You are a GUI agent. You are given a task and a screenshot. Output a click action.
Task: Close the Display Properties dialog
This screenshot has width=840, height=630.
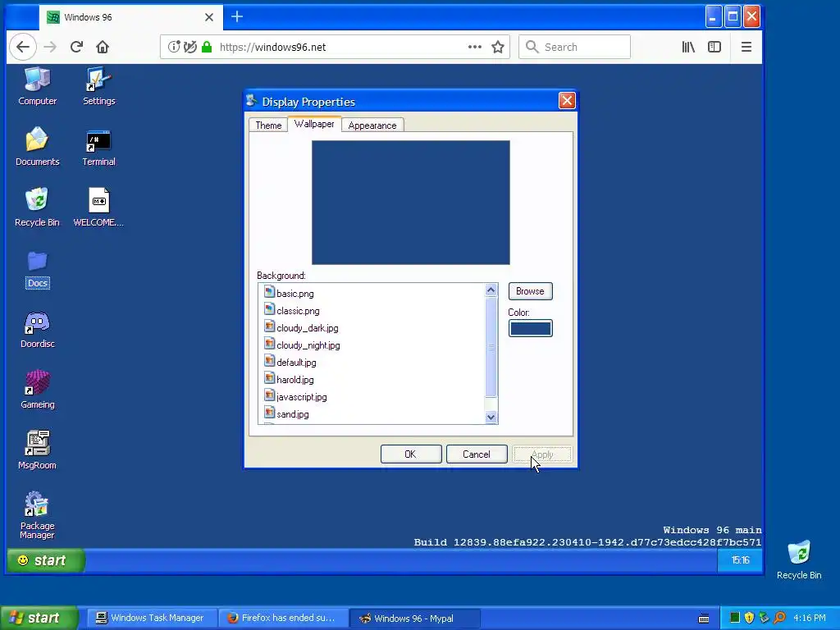click(x=567, y=101)
